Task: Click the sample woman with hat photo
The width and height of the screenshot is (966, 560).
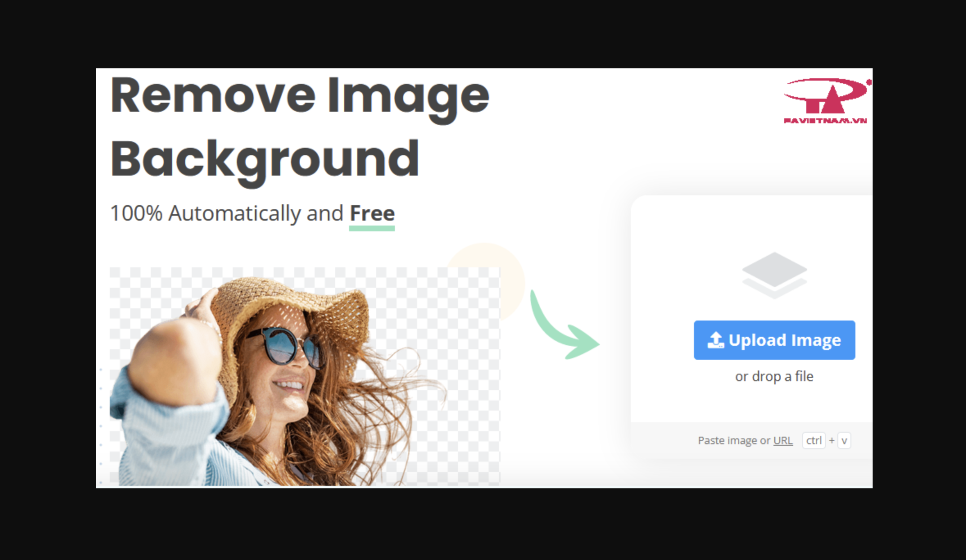Action: [x=305, y=376]
